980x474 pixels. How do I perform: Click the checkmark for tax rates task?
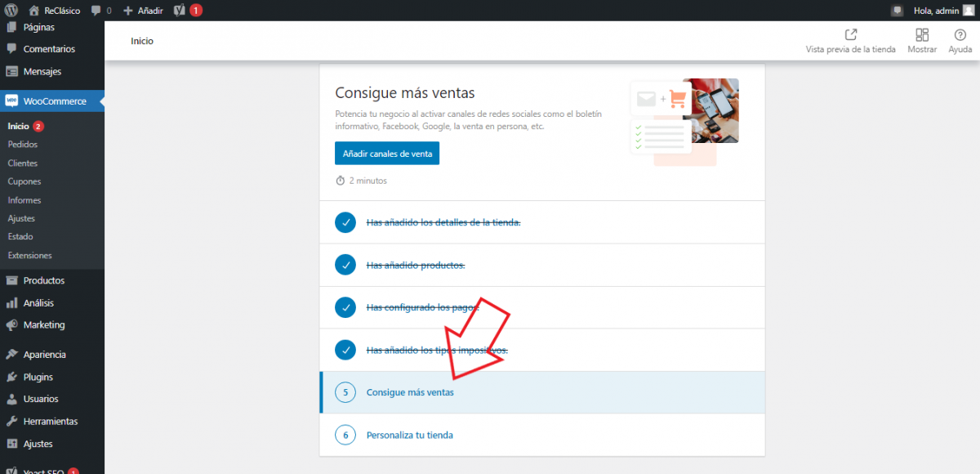345,350
